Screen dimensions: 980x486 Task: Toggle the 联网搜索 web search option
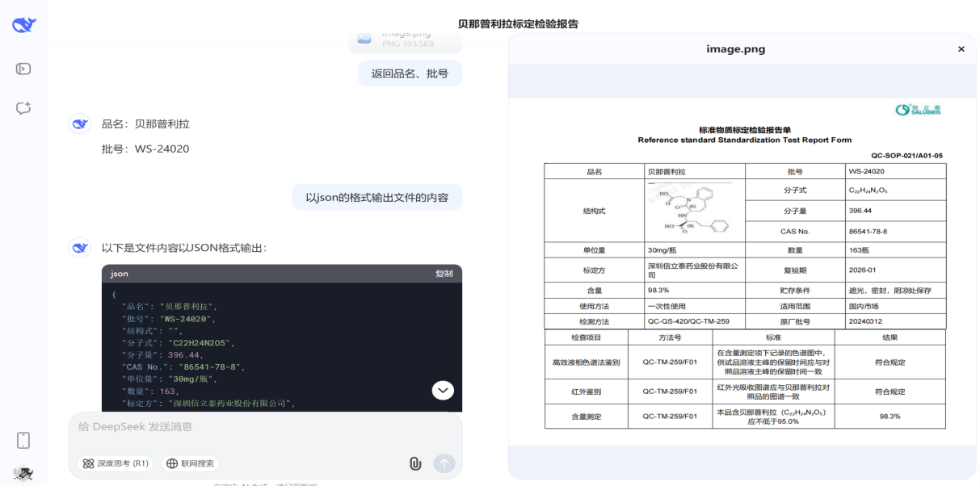click(x=189, y=463)
